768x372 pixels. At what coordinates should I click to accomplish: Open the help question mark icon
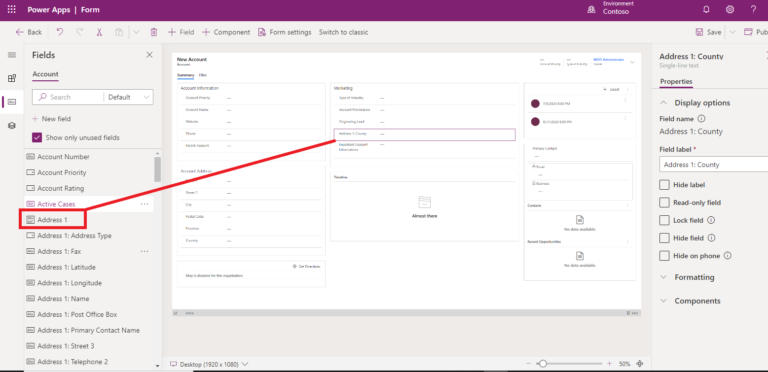pos(753,10)
